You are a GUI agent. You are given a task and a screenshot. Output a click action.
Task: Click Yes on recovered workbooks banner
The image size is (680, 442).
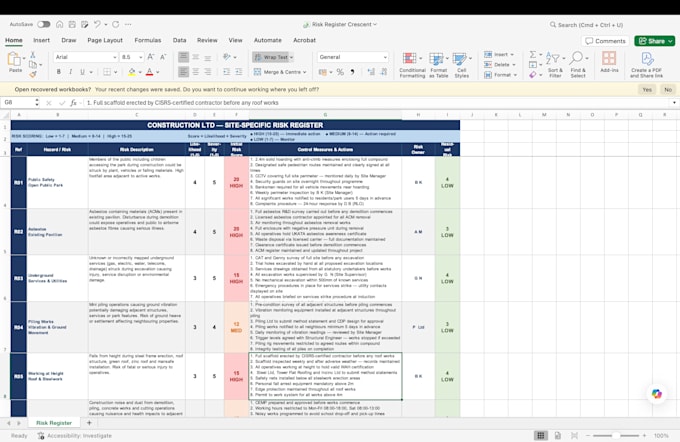[647, 89]
